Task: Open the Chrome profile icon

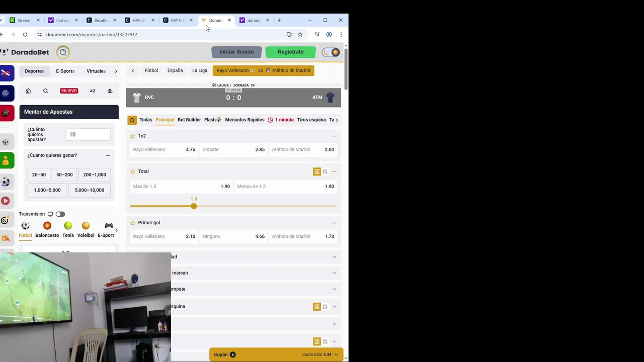Action: point(329,35)
